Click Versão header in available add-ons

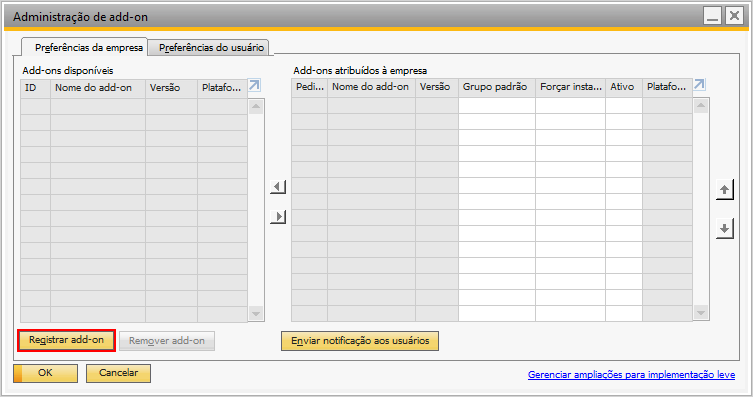coord(171,88)
